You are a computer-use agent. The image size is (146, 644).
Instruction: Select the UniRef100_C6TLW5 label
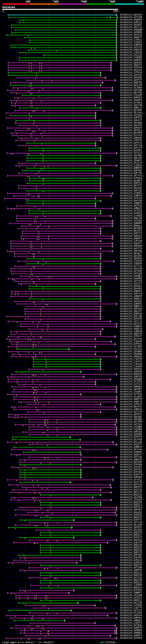131,595
